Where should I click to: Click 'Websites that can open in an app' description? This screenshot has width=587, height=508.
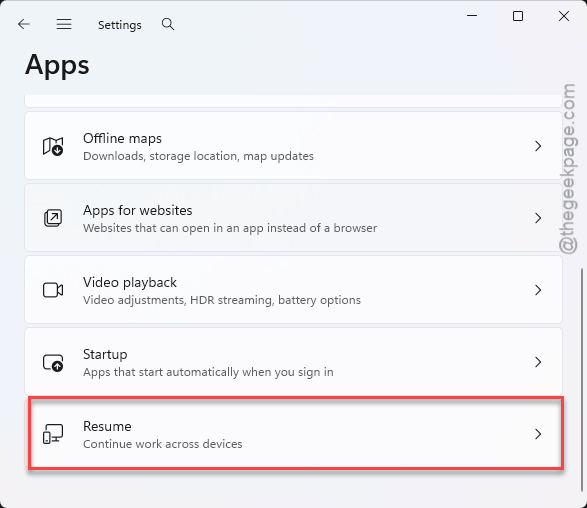230,228
